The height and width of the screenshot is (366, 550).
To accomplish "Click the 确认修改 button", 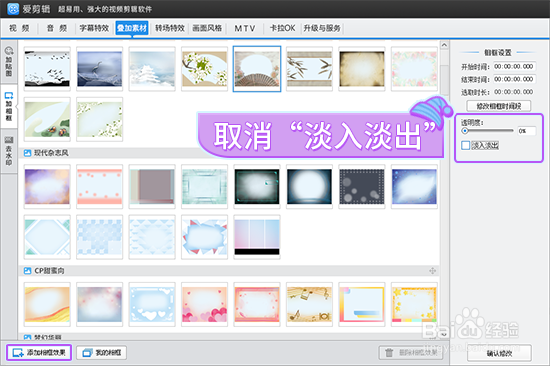I will click(499, 353).
